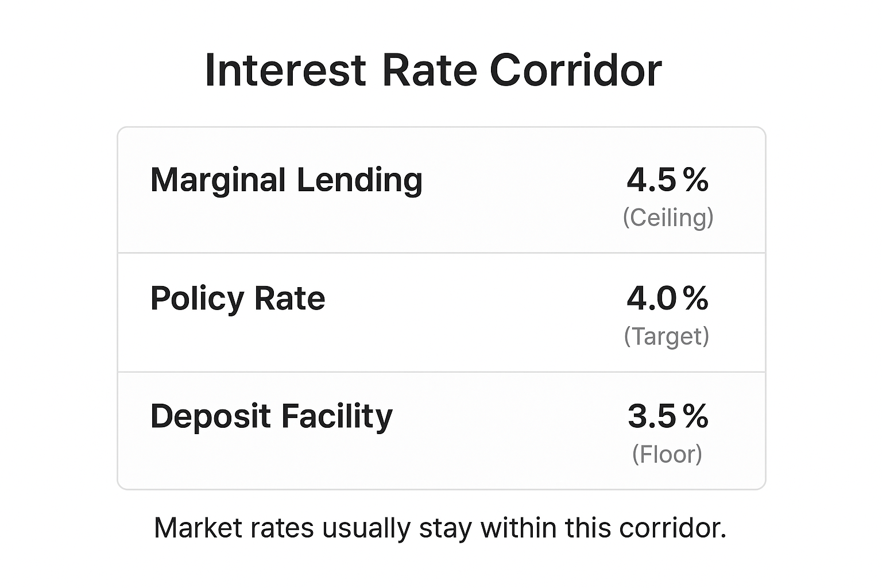
Task: Select the (Target) caption
Action: click(x=667, y=336)
